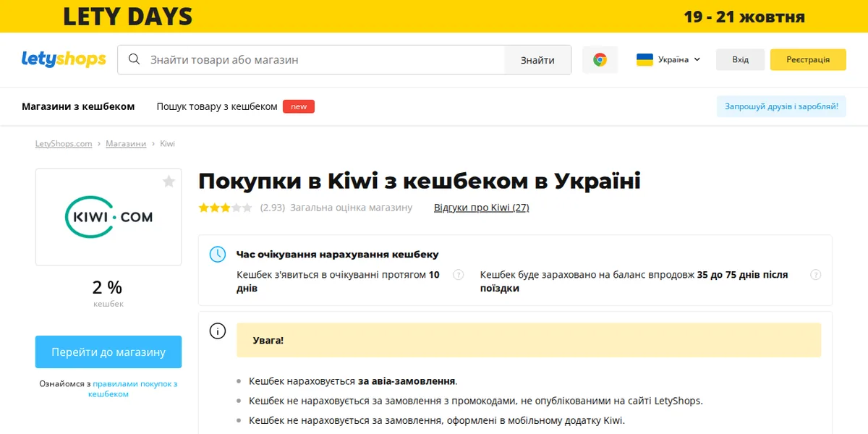868x434 pixels.
Task: Click the red 'new' badge
Action: click(x=299, y=106)
